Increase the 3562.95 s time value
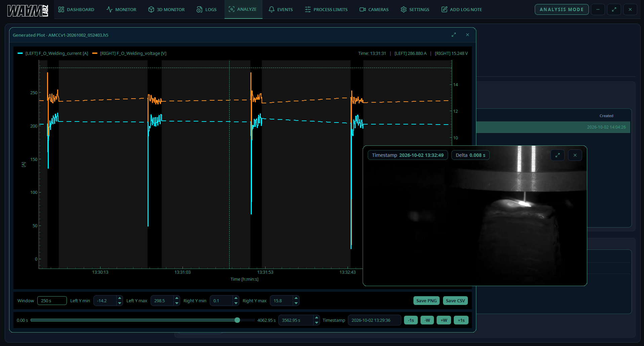 (x=317, y=318)
